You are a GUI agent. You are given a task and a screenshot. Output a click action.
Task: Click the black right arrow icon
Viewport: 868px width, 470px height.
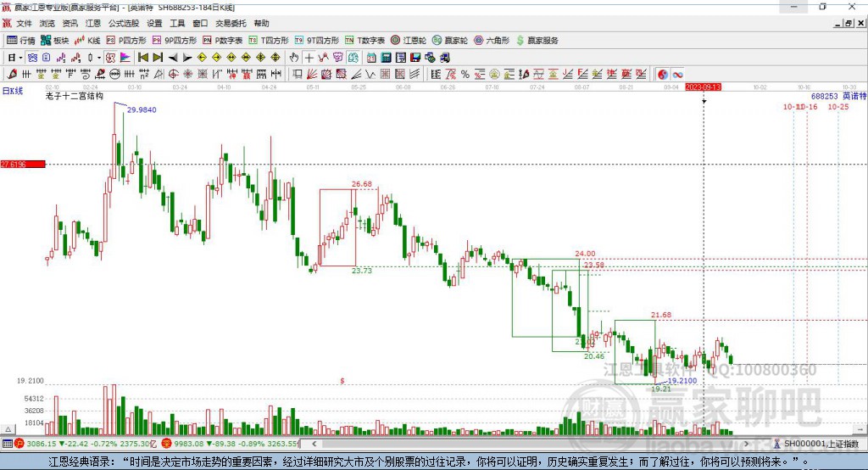pyautogui.click(x=187, y=58)
